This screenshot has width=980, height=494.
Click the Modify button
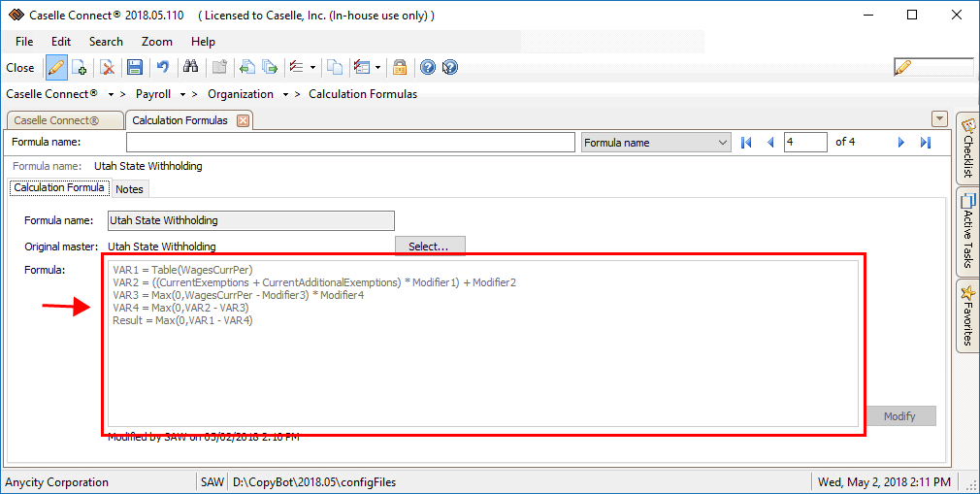point(900,415)
